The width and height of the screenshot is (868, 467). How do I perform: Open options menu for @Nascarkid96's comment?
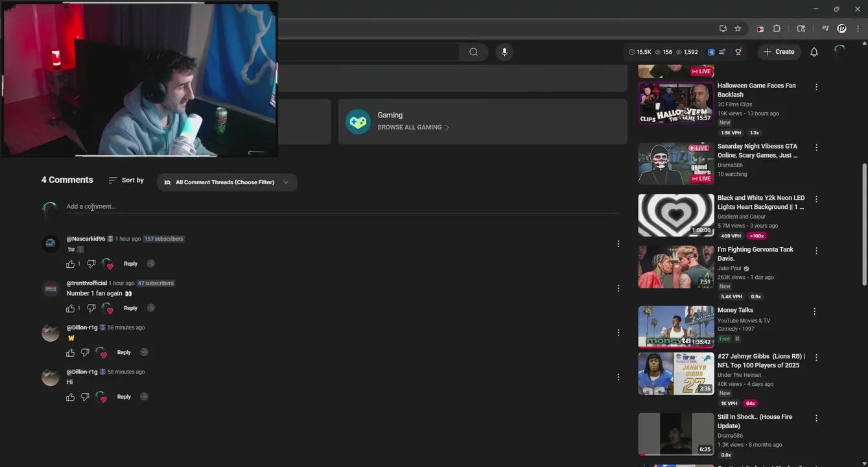pyautogui.click(x=618, y=244)
